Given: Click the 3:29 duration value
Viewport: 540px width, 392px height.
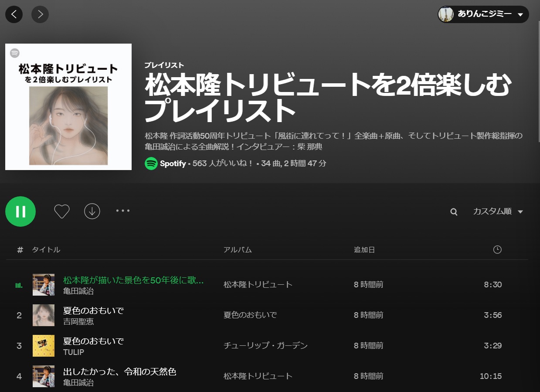Looking at the screenshot, I should click(493, 346).
